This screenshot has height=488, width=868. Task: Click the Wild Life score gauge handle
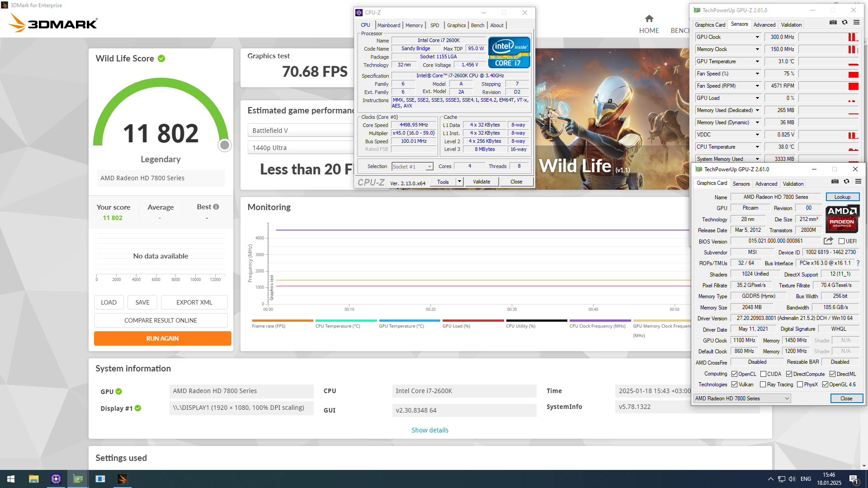225,145
